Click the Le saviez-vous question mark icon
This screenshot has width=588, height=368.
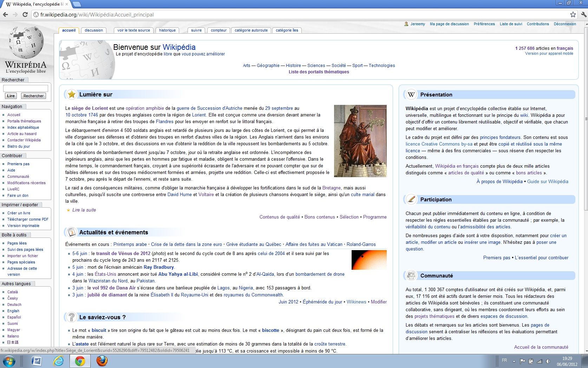(x=72, y=317)
